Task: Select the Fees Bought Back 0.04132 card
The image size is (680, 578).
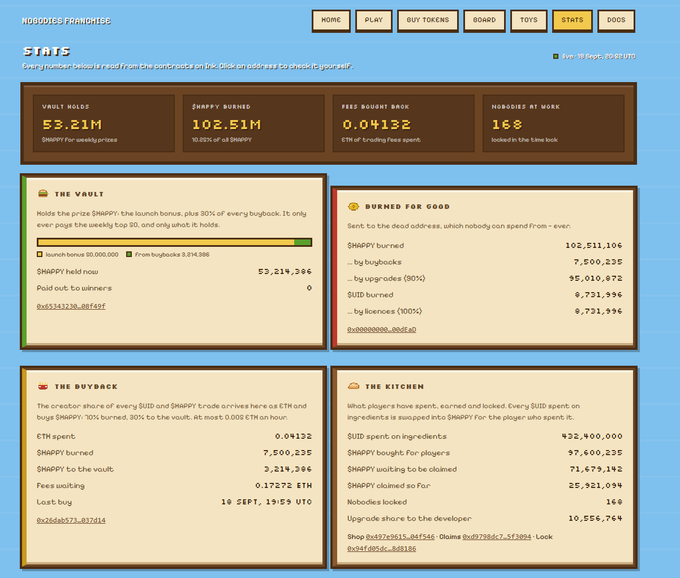Action: tap(403, 124)
